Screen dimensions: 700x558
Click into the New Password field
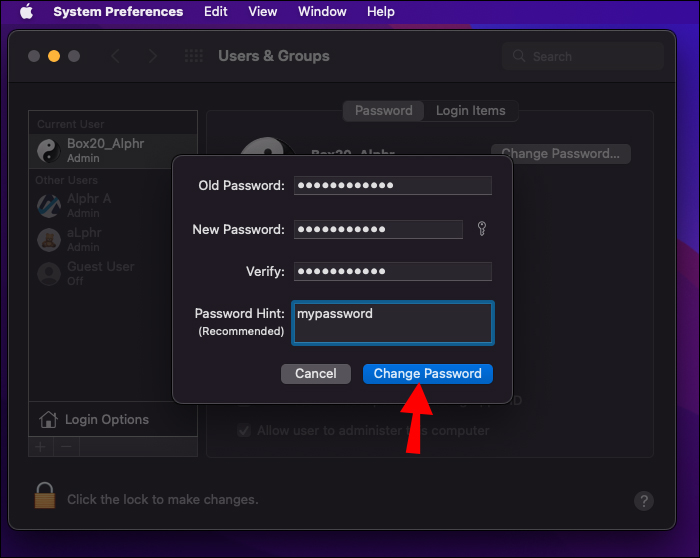coord(378,230)
